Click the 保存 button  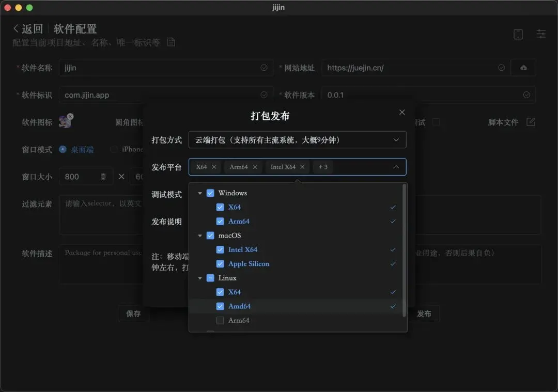133,313
